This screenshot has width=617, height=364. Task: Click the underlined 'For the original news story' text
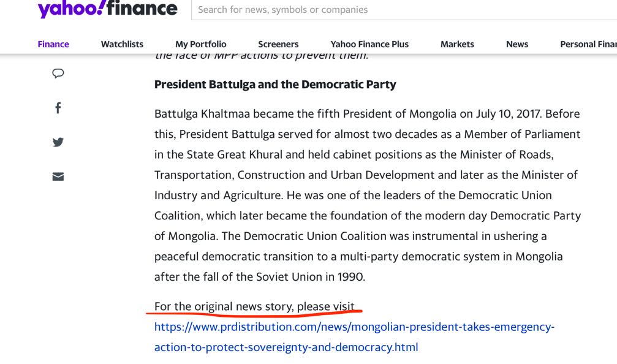tap(254, 306)
